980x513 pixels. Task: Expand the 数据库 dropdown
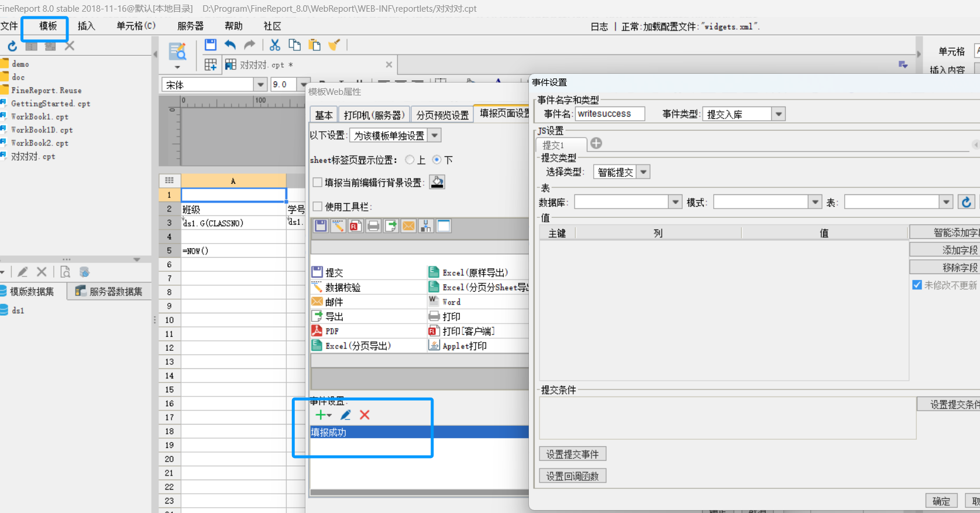click(x=676, y=202)
